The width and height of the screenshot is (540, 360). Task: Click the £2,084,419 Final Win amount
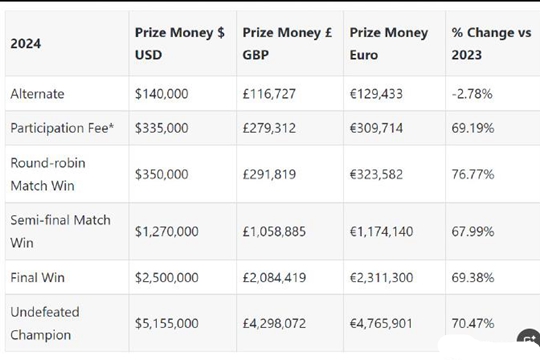pos(274,277)
